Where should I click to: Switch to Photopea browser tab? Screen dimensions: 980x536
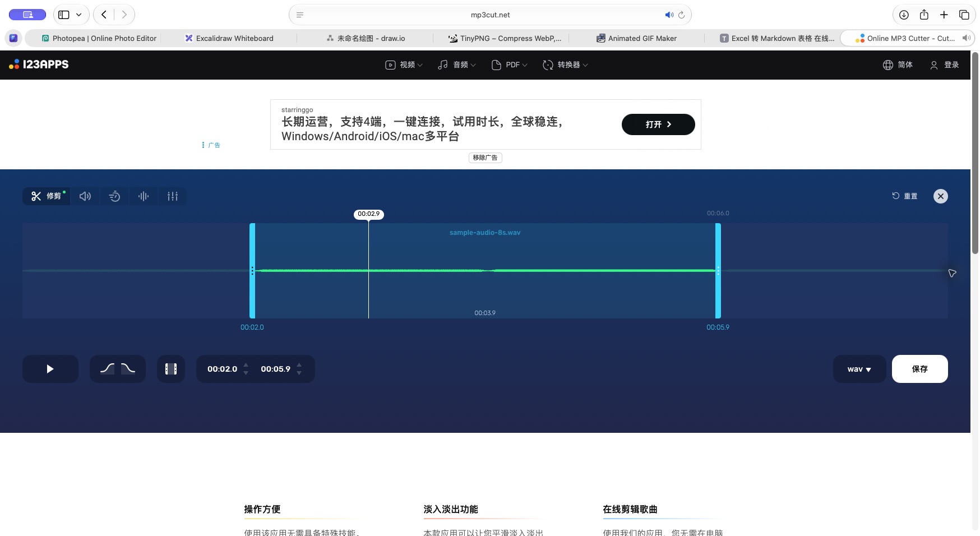99,38
